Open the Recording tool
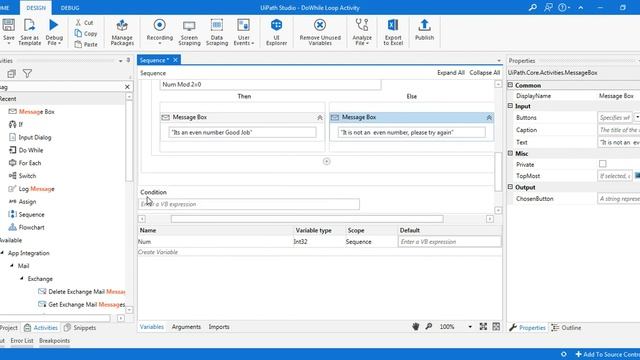This screenshot has height=360, width=640. click(x=160, y=32)
